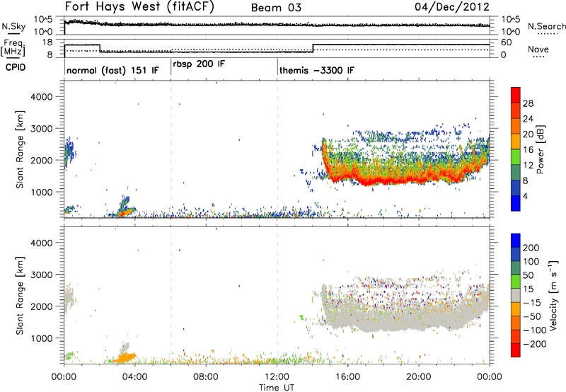Click the frequency step-up line at 14:00

[313, 48]
